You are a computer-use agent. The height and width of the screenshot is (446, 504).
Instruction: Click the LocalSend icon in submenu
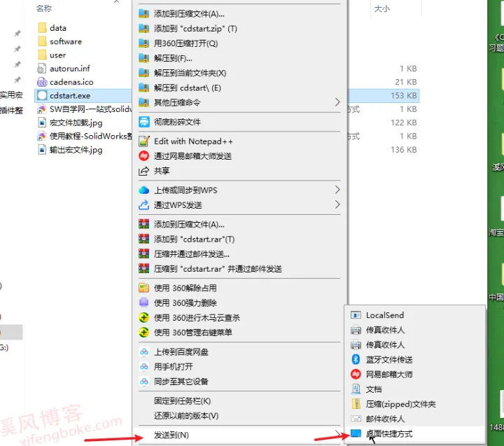(356, 315)
